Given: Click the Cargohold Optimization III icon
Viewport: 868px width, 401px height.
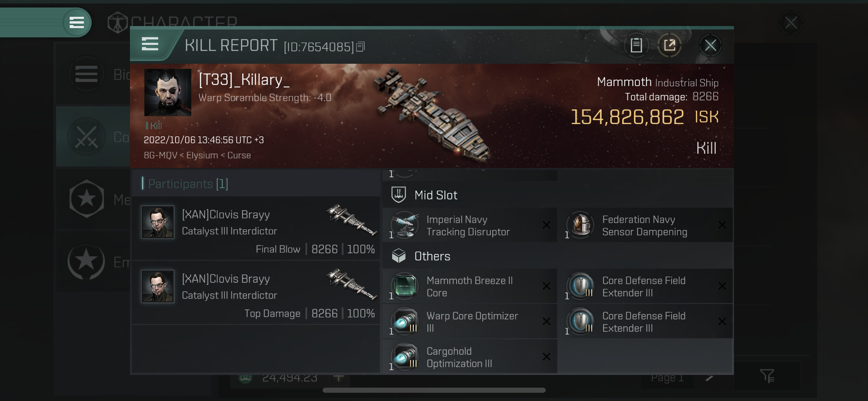Looking at the screenshot, I should tap(405, 357).
